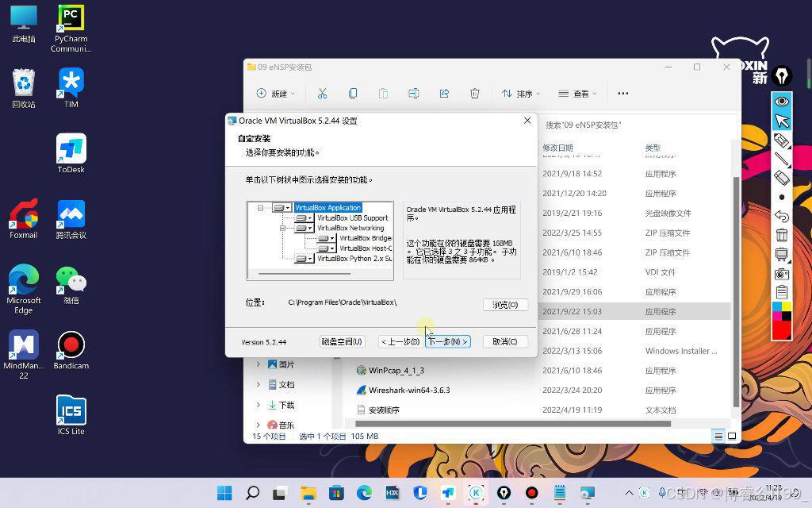Select VirtualBox USB Support tree item

pyautogui.click(x=352, y=218)
